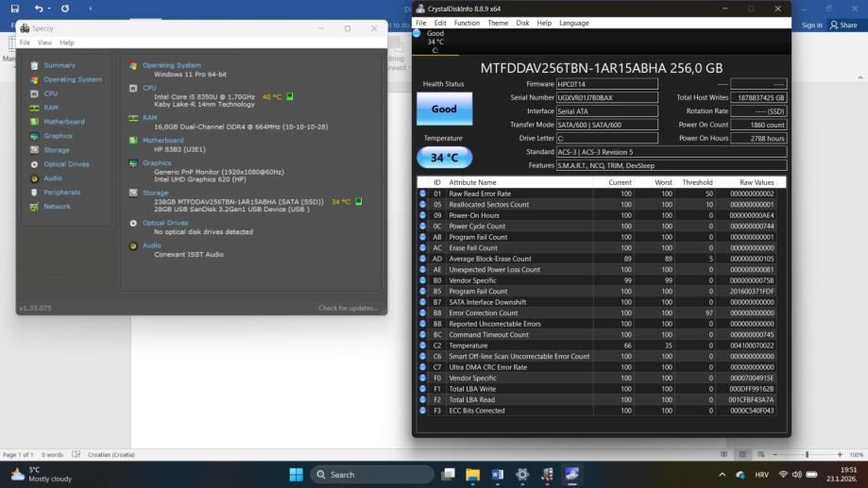
Task: Open Graphics icon in Speccy sidebar
Action: pos(34,136)
